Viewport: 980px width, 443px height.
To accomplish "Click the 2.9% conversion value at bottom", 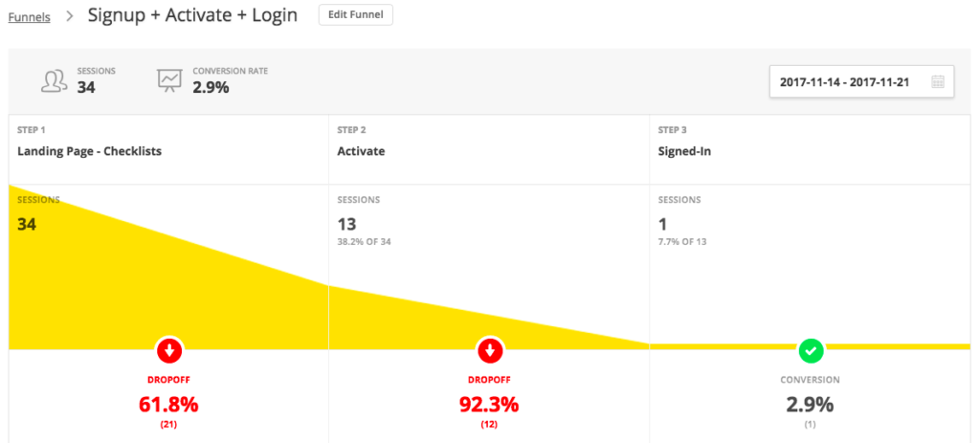I will tap(811, 404).
